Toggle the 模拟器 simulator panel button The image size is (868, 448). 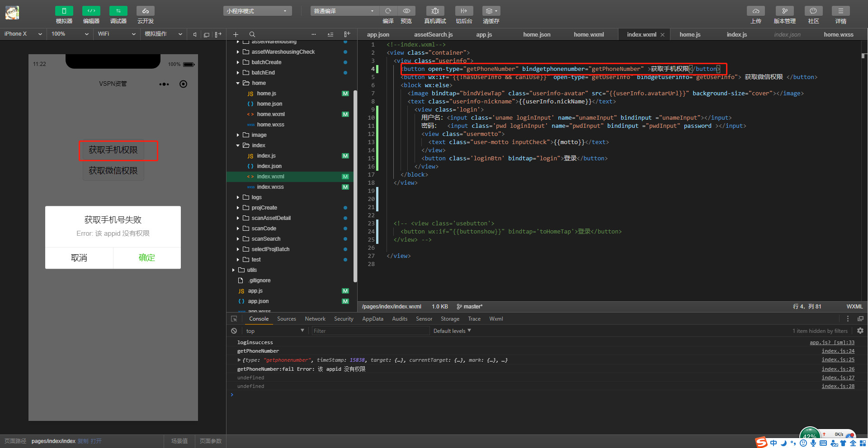tap(64, 11)
